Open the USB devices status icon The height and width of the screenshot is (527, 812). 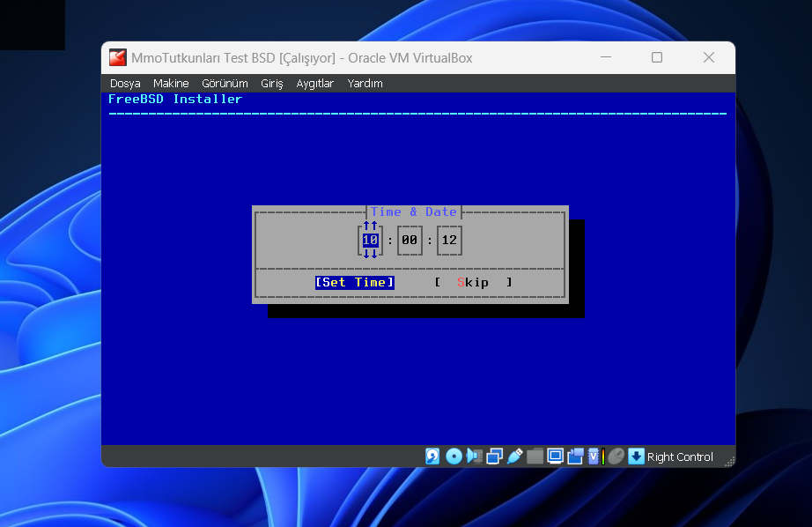[514, 456]
